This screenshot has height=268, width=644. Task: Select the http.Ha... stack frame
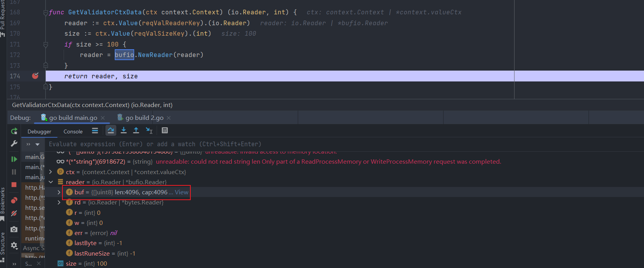(33, 187)
